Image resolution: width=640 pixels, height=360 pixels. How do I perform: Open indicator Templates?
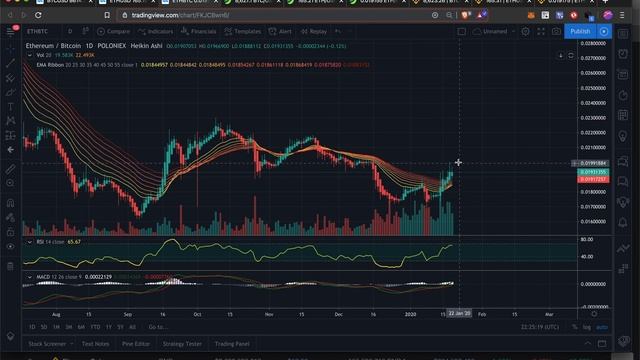click(x=243, y=31)
